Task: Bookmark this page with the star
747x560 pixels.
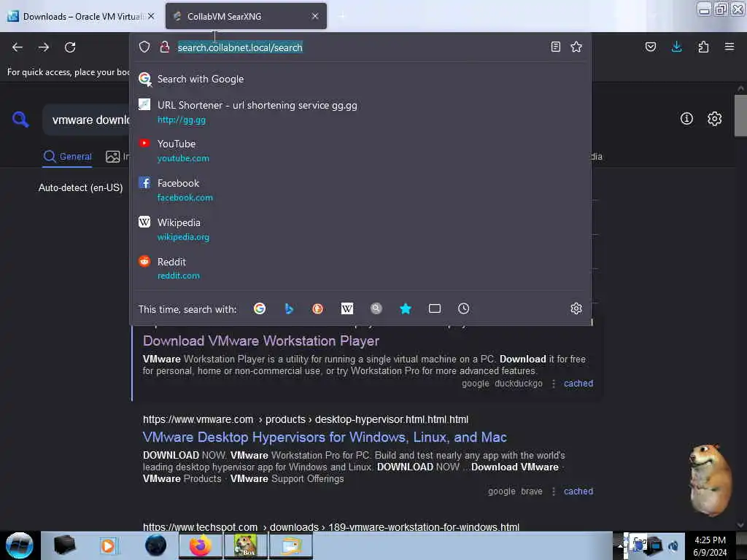Action: 576,47
